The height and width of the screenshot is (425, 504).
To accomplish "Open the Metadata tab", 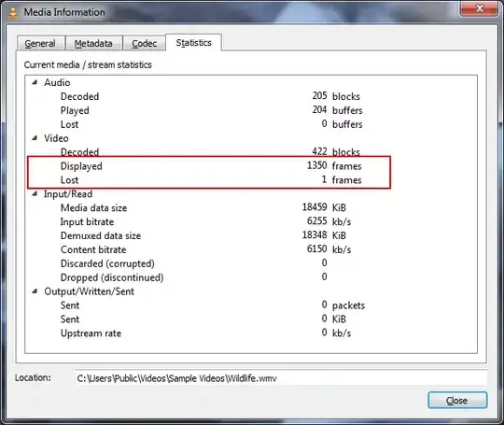I will click(93, 43).
